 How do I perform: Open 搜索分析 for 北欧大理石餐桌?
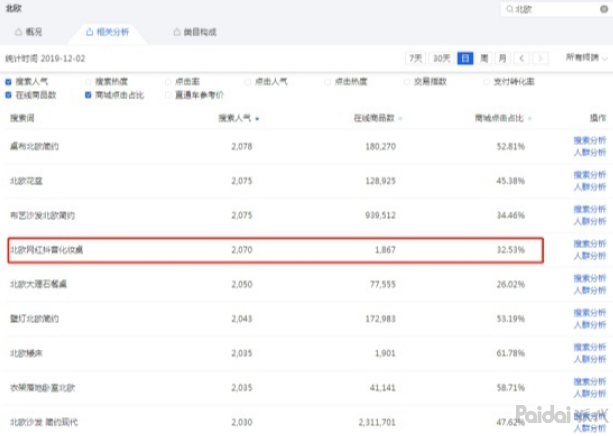(x=590, y=278)
